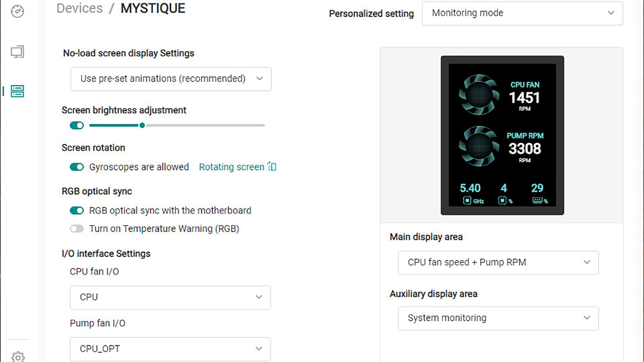Turn off RGB optical sync with motherboard
644x362 pixels.
[x=77, y=210]
